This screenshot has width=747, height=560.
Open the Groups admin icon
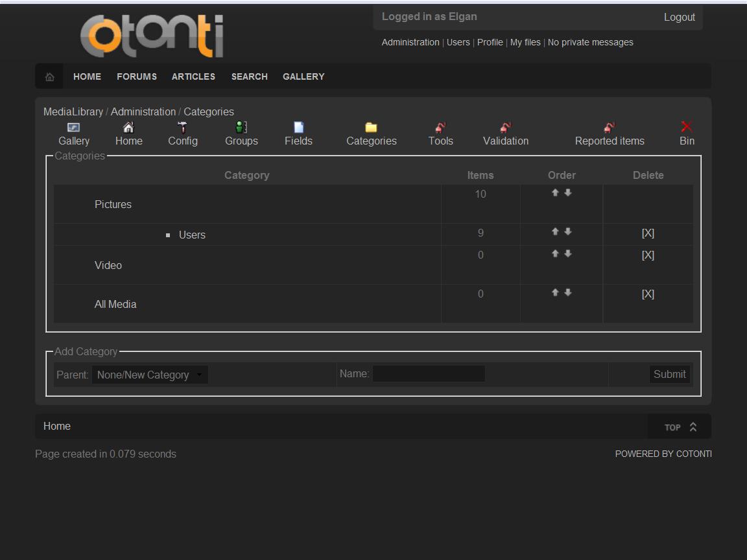(x=241, y=128)
